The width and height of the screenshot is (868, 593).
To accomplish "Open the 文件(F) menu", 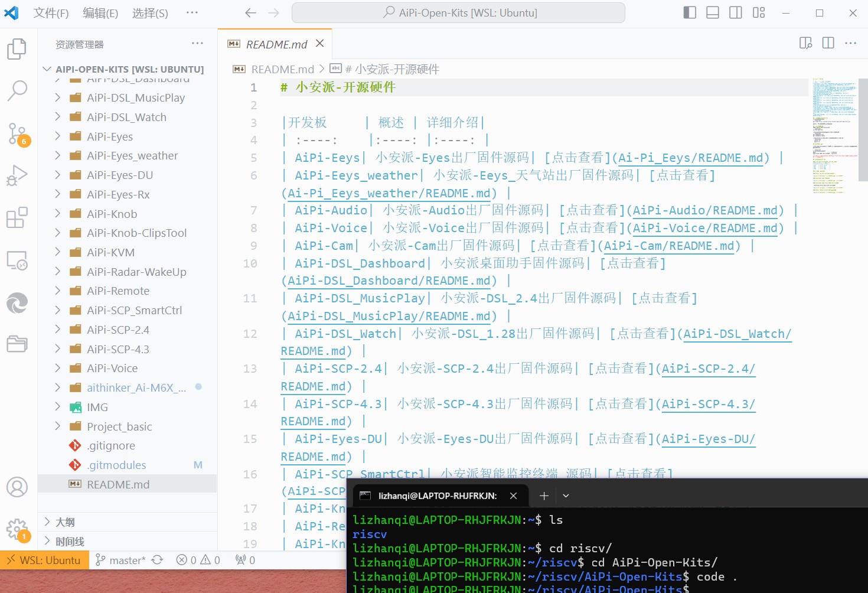I will (51, 13).
